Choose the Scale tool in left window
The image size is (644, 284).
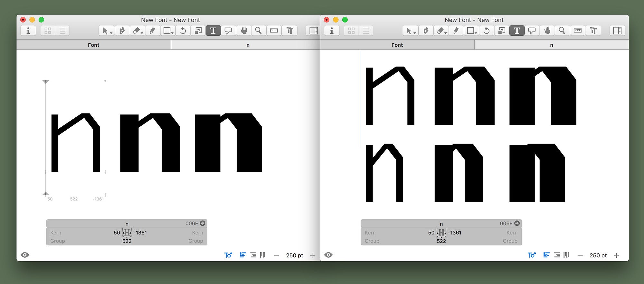[x=198, y=31]
